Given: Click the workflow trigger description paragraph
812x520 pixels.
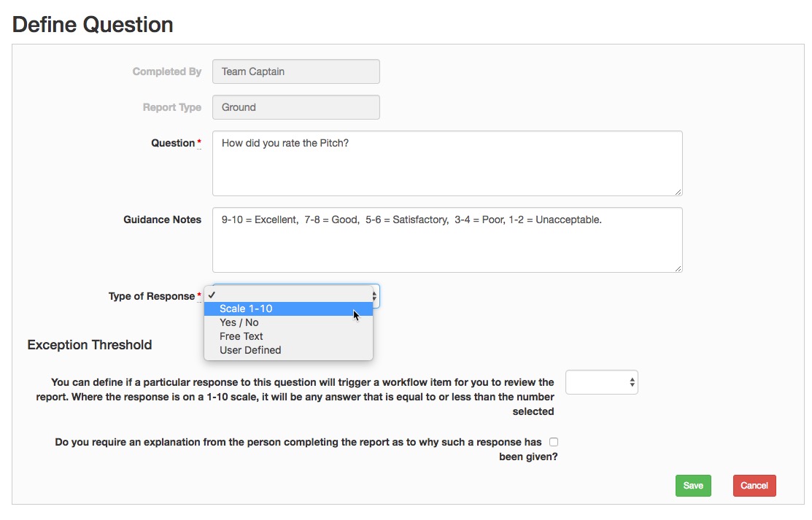Looking at the screenshot, I should pos(295,397).
